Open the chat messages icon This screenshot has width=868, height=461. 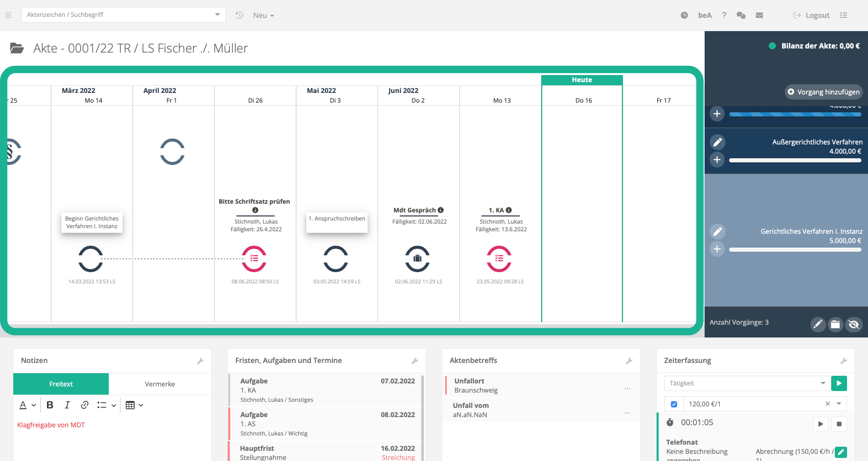[x=741, y=15]
